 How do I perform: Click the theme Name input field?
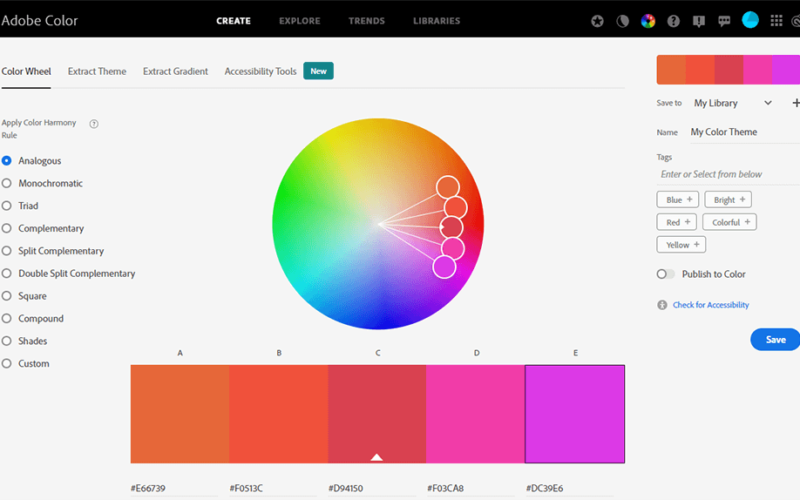[744, 132]
